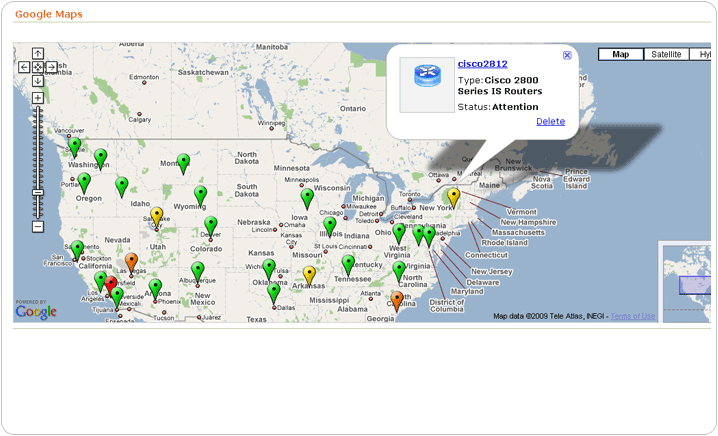Select the orange marker in South Carolina
The width and height of the screenshot is (718, 436).
click(397, 301)
